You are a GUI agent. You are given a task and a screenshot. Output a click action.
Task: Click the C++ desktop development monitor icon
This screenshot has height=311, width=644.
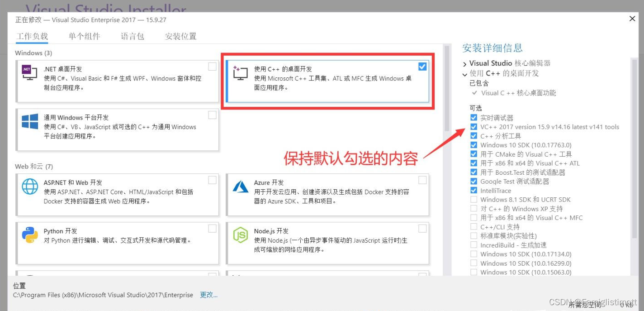click(241, 72)
